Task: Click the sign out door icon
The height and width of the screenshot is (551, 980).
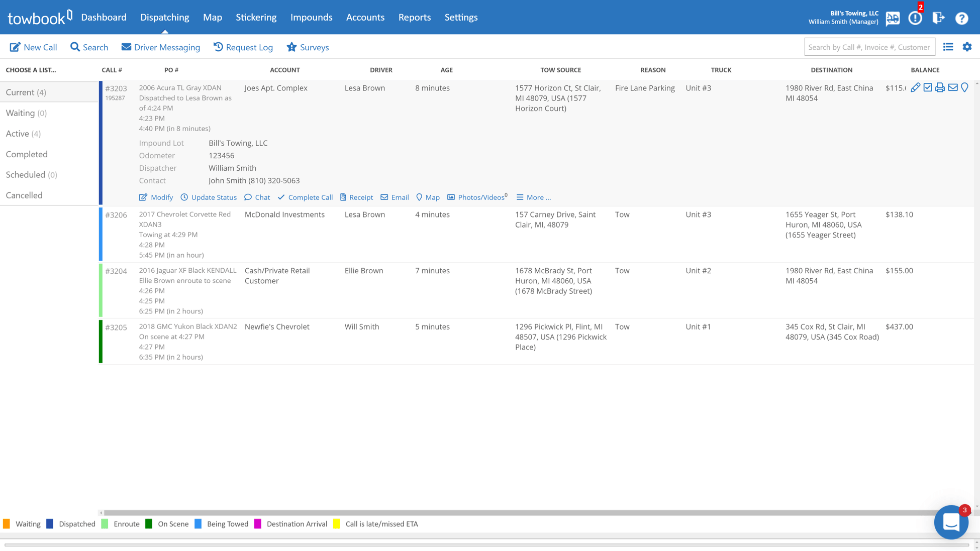Action: pyautogui.click(x=938, y=18)
